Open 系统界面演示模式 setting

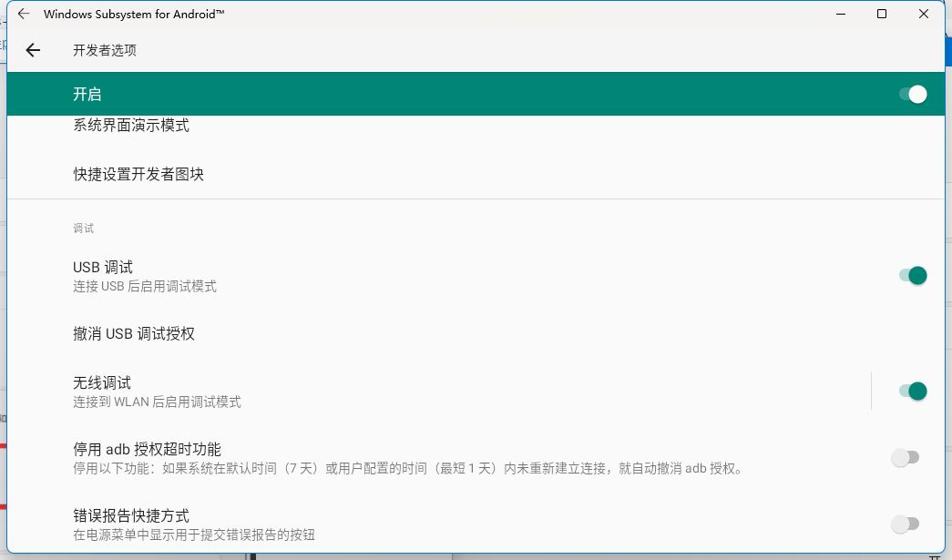476,126
